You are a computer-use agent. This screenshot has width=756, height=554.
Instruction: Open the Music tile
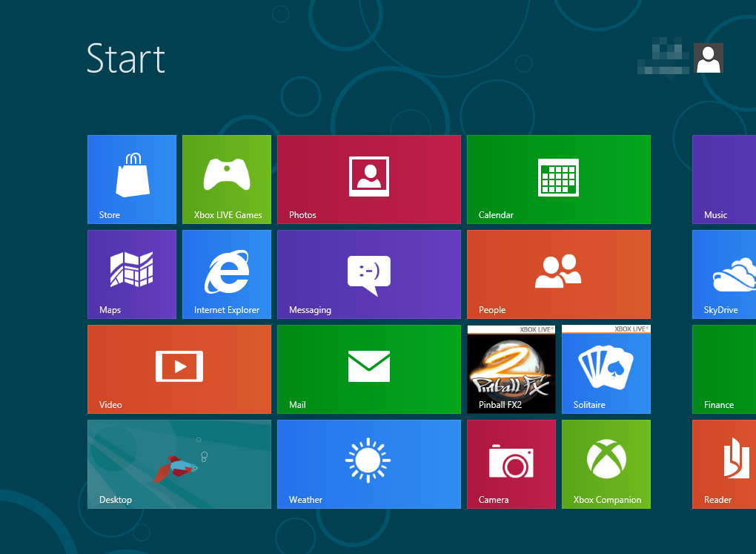pos(724,179)
